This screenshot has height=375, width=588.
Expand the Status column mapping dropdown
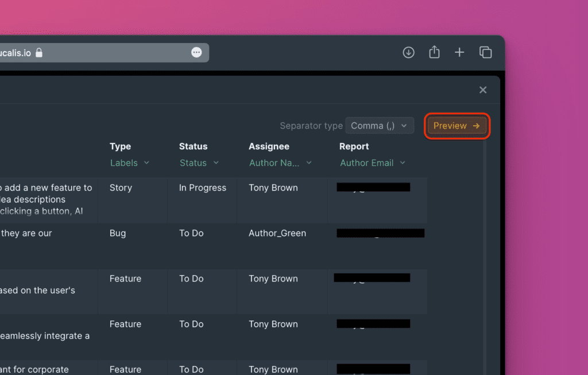point(199,163)
